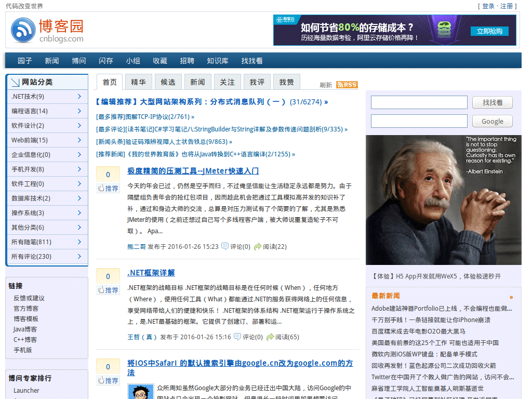Expand the Web前端(15) category arrow

tap(79, 140)
